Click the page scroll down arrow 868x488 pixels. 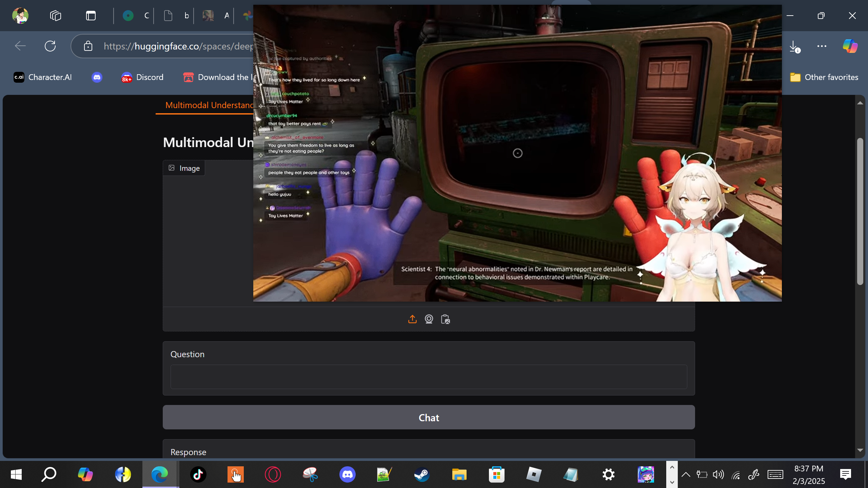pos(860,450)
